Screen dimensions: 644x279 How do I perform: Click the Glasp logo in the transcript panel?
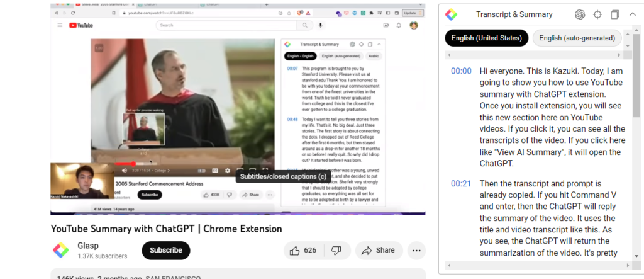tap(451, 14)
